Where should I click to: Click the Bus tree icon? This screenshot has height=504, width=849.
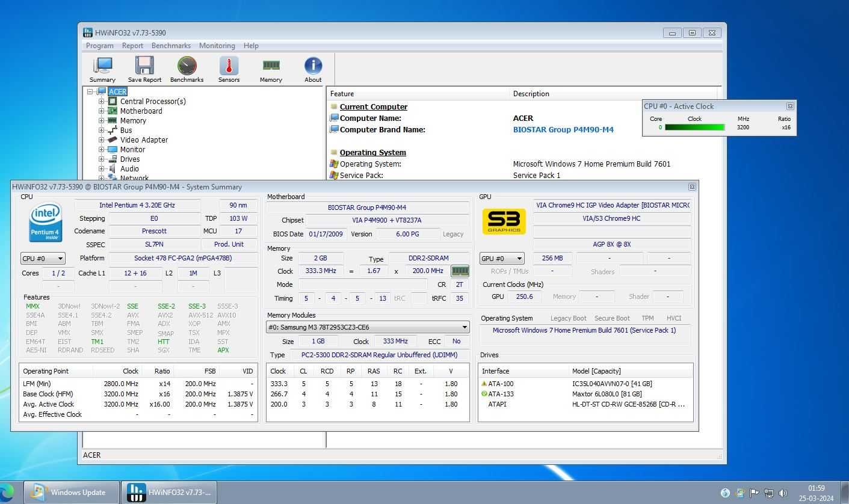coord(112,130)
